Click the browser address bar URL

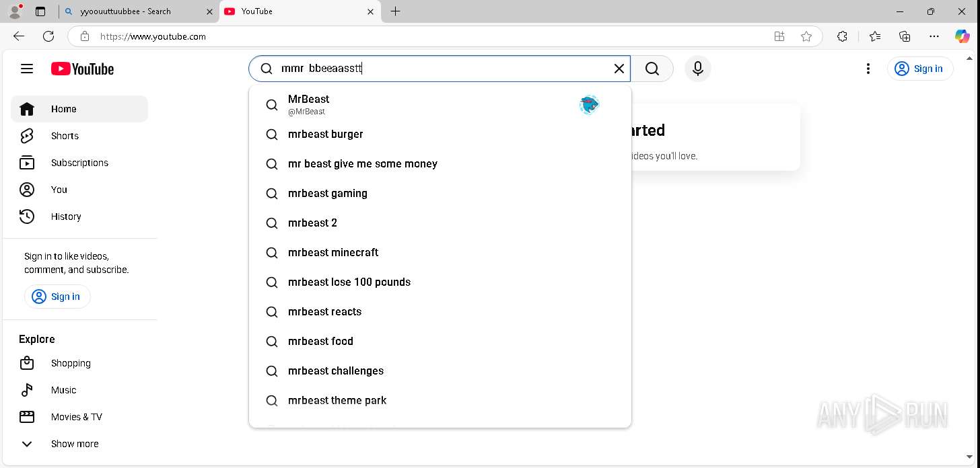pyautogui.click(x=153, y=36)
